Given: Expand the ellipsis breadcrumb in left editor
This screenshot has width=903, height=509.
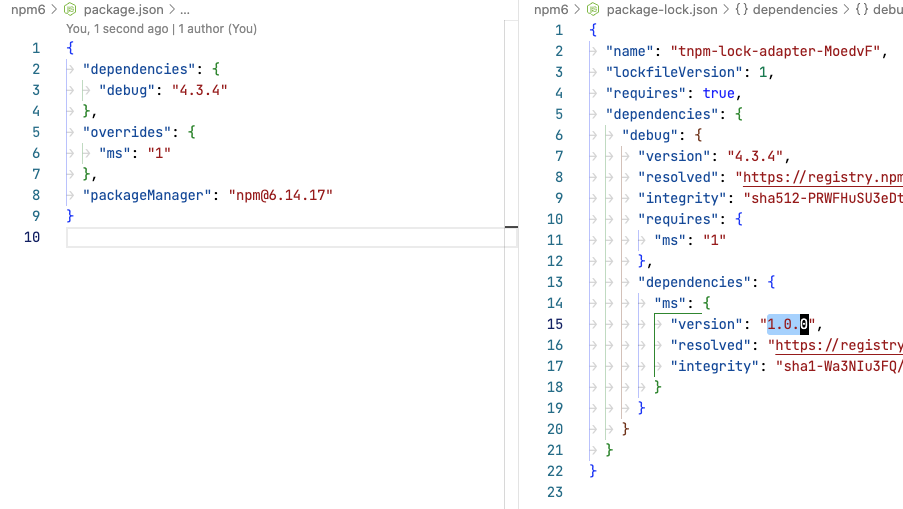Looking at the screenshot, I should 184,10.
